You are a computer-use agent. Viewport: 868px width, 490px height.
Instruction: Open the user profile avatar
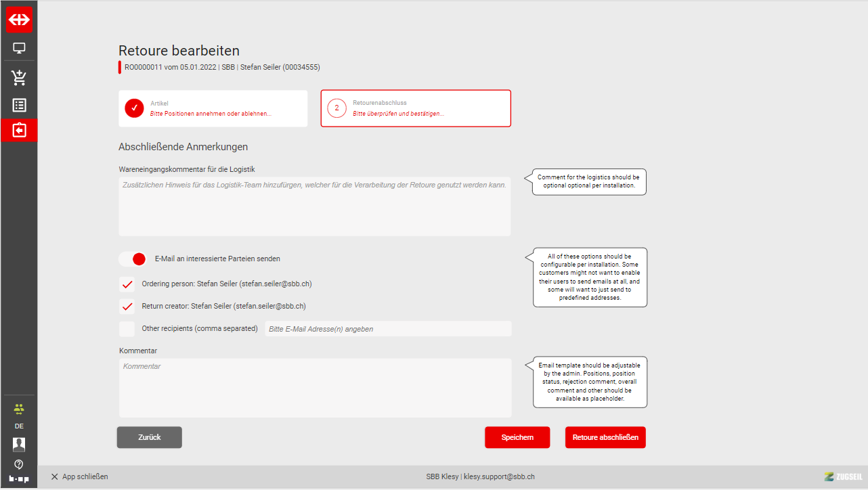click(19, 445)
